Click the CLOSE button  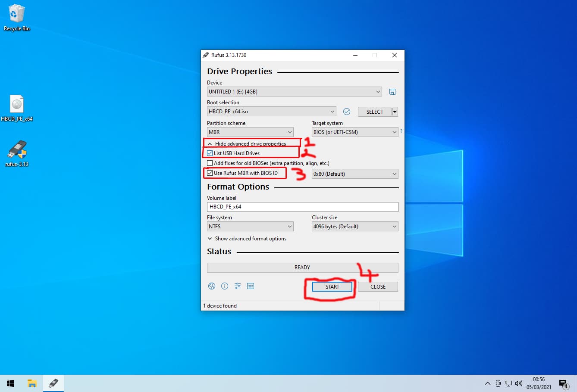(378, 287)
